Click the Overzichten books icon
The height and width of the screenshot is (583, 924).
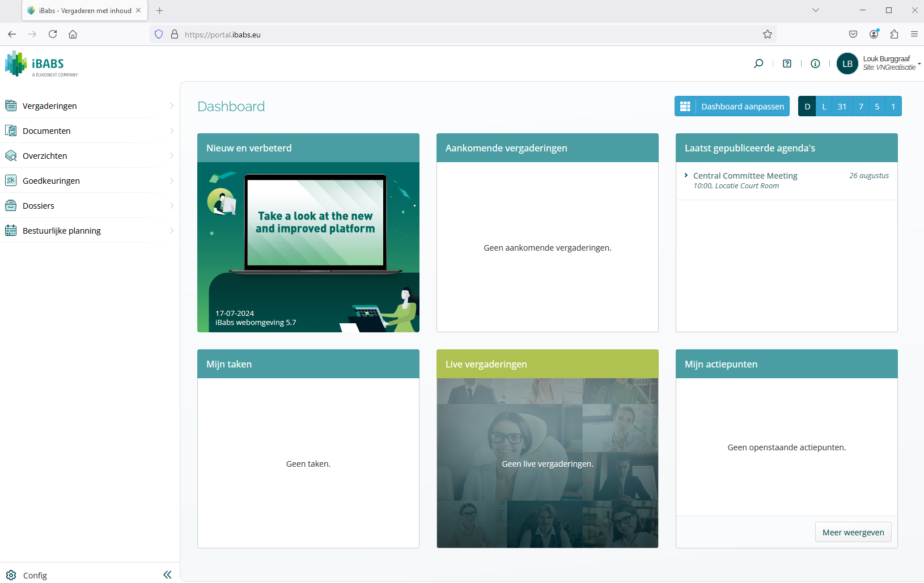(x=11, y=155)
